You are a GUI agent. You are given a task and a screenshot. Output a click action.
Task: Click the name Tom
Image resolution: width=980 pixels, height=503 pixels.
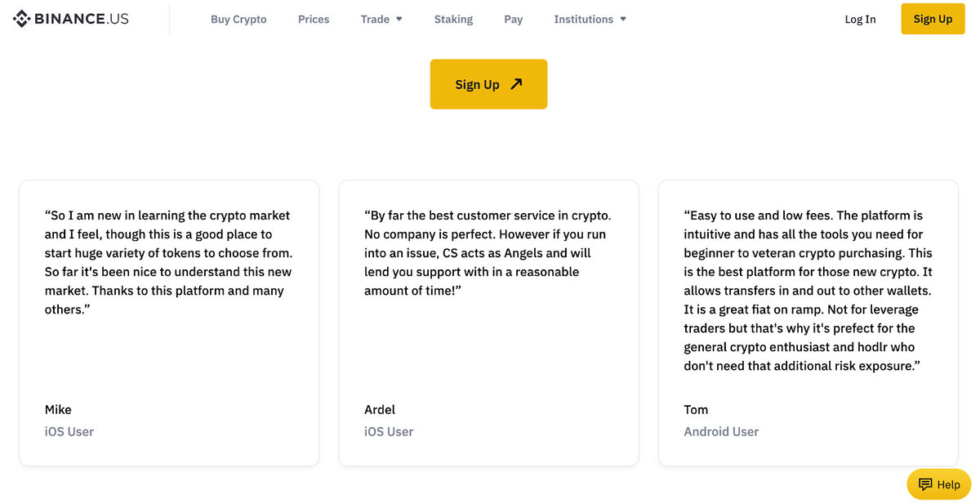pyautogui.click(x=696, y=409)
